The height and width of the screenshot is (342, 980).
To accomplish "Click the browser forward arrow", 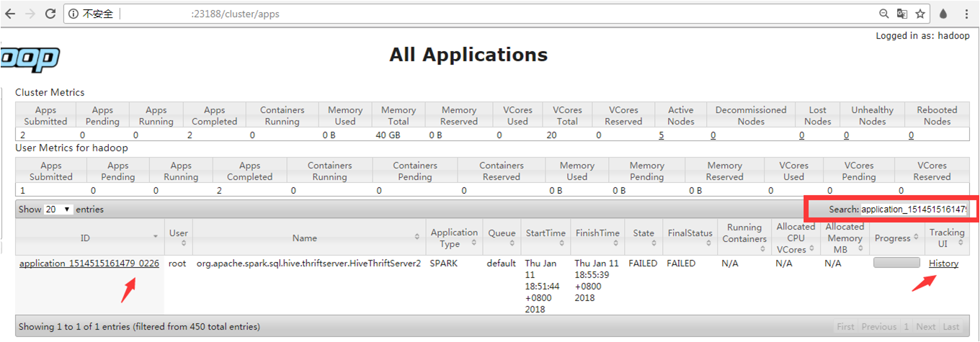I will (x=30, y=14).
